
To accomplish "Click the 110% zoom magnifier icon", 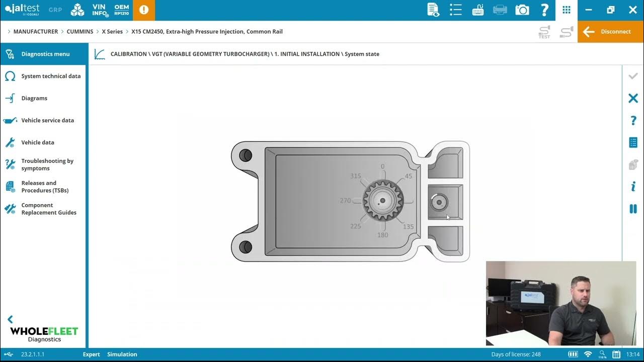I will coord(602,354).
